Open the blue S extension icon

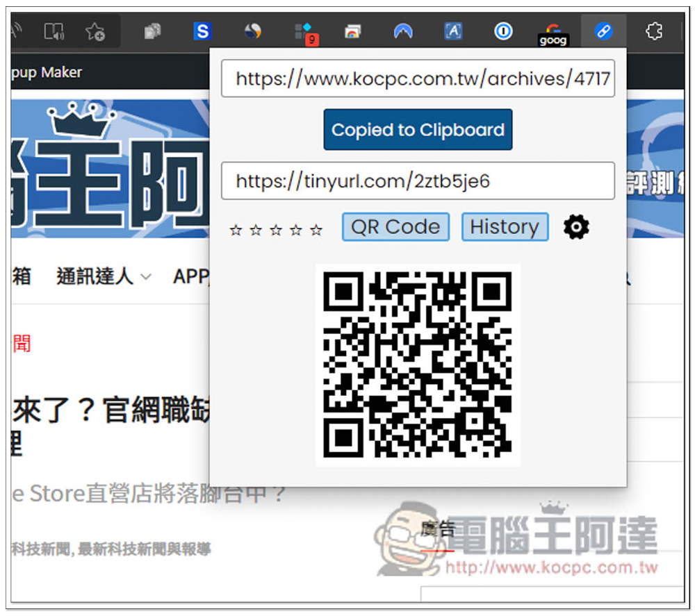pyautogui.click(x=202, y=31)
